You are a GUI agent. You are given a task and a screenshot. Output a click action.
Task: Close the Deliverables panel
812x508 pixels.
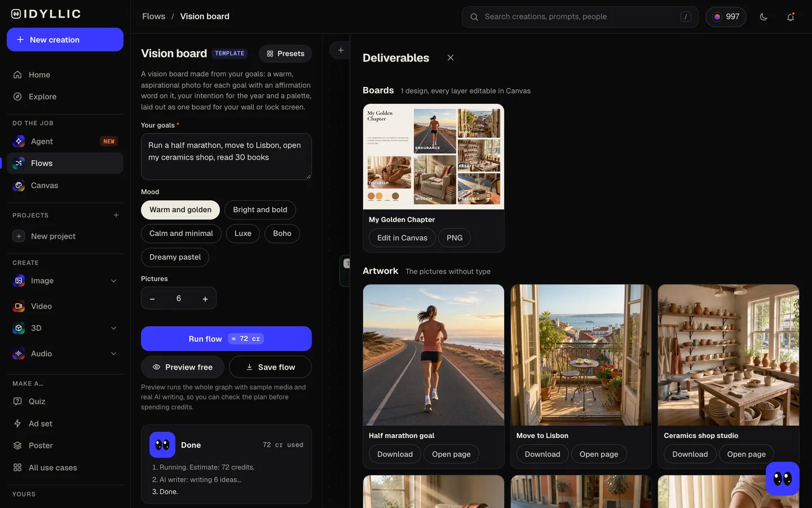pos(451,58)
